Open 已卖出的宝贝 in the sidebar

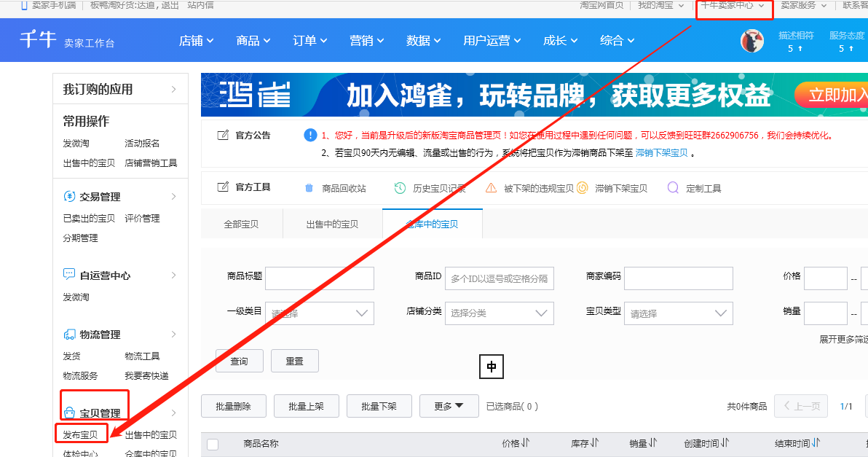(89, 218)
